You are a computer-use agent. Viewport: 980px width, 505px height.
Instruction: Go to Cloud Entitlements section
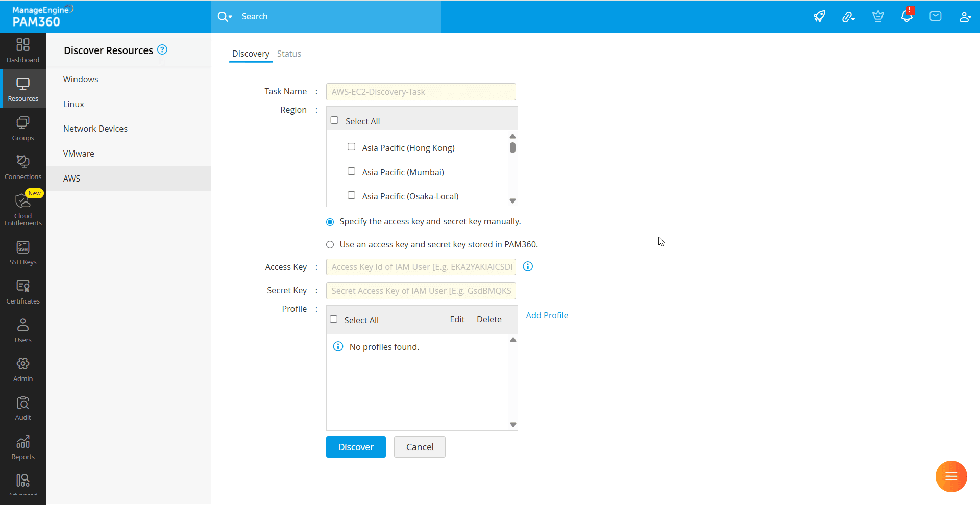23,209
